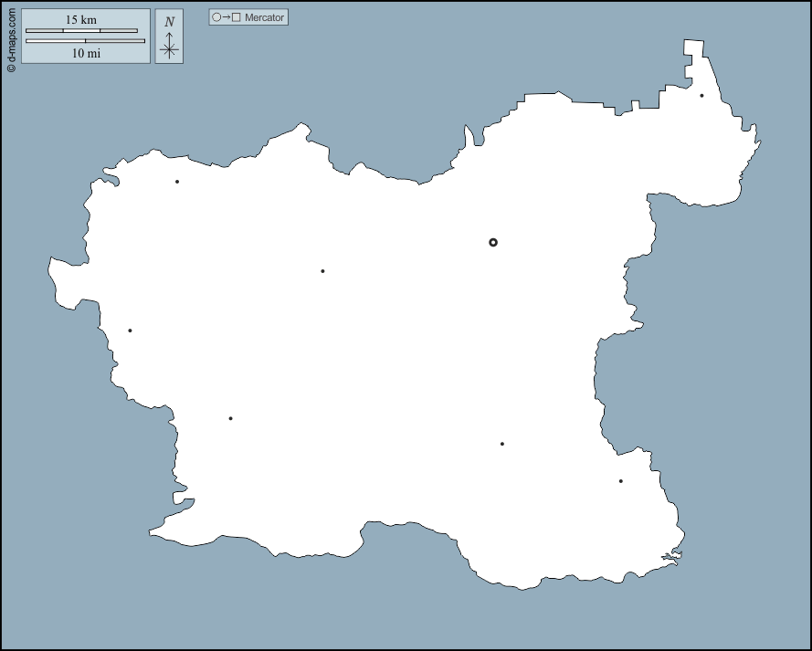Click the circle icon beside Mercator label
812x651 pixels.
[216, 17]
